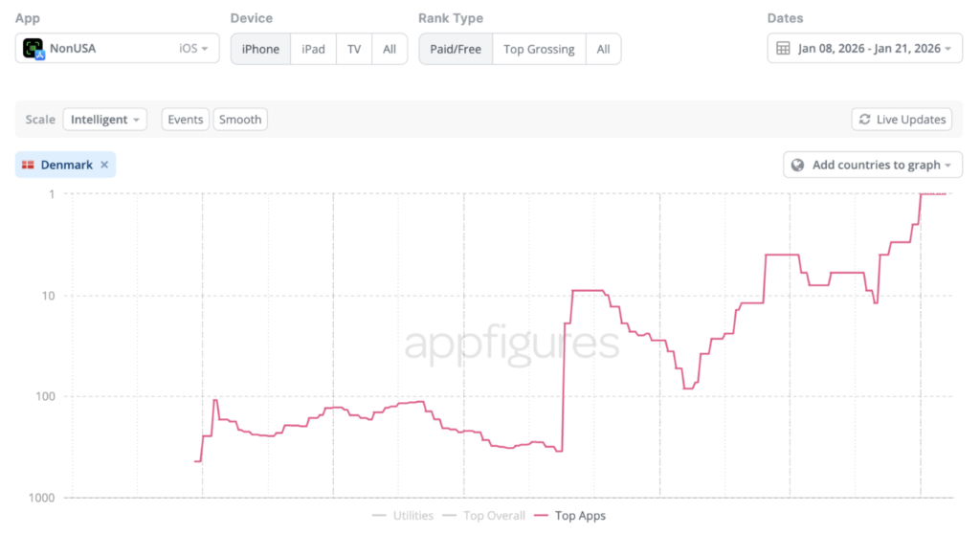Viewport: 980px width, 534px height.
Task: Toggle the Utilities legend series
Action: pos(402,516)
